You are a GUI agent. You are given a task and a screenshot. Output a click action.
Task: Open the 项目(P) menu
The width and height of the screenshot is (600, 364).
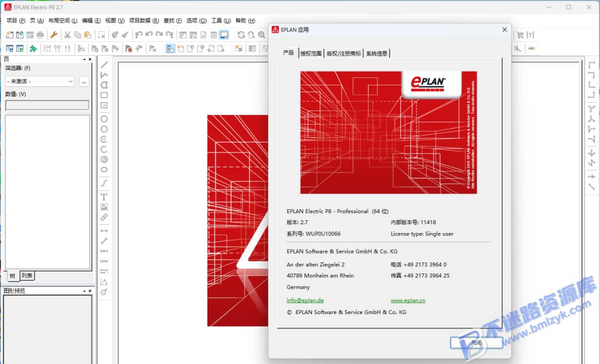tap(16, 21)
